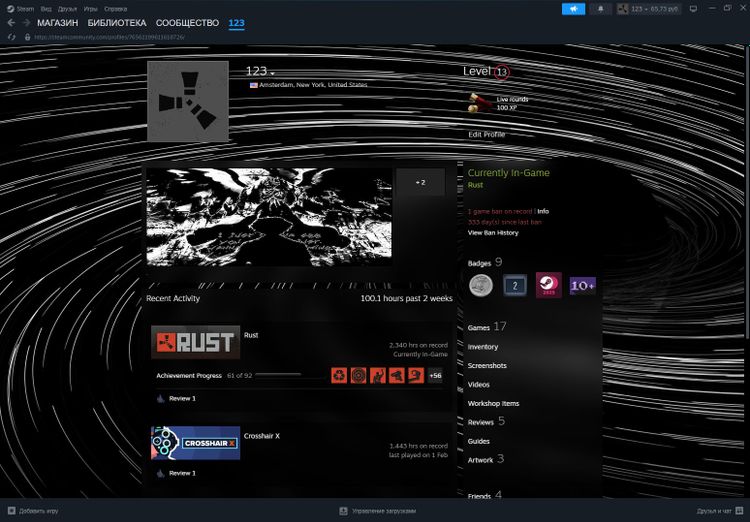
Task: Click the thumbs-up Review icon under Rust
Action: tap(160, 398)
